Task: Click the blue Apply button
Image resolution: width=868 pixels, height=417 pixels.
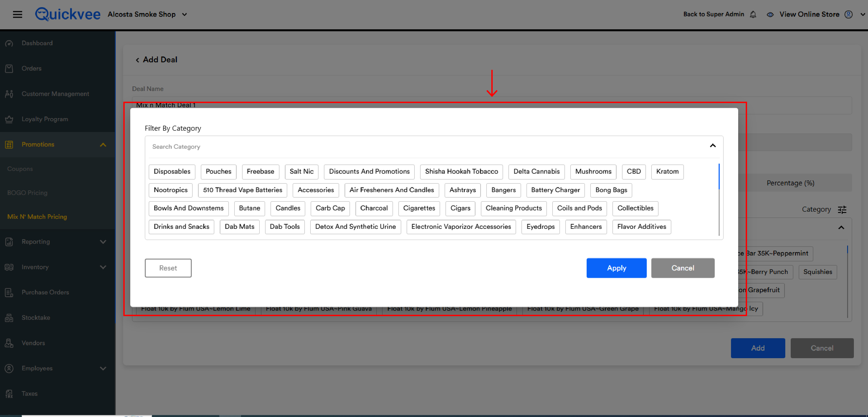Action: point(616,268)
